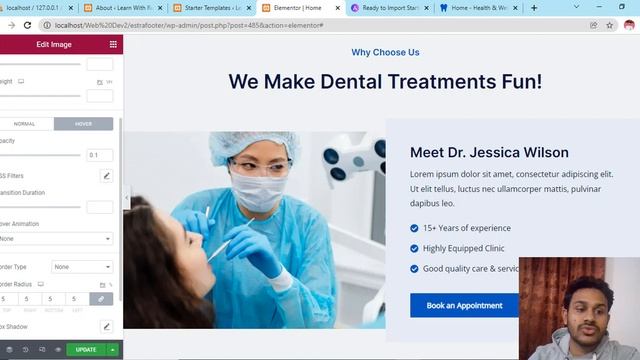Click Border Radius Bottom input field
This screenshot has width=640, height=360.
coord(53,299)
